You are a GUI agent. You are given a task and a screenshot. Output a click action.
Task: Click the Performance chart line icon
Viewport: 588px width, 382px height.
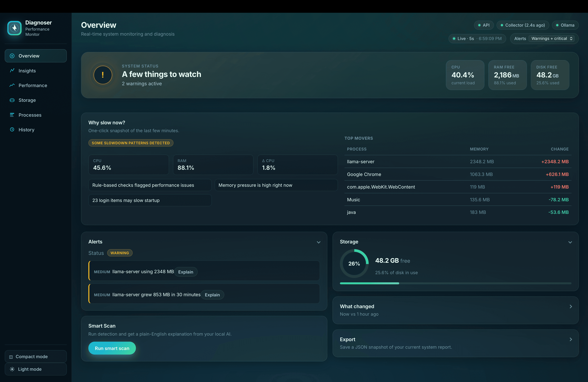click(x=12, y=85)
